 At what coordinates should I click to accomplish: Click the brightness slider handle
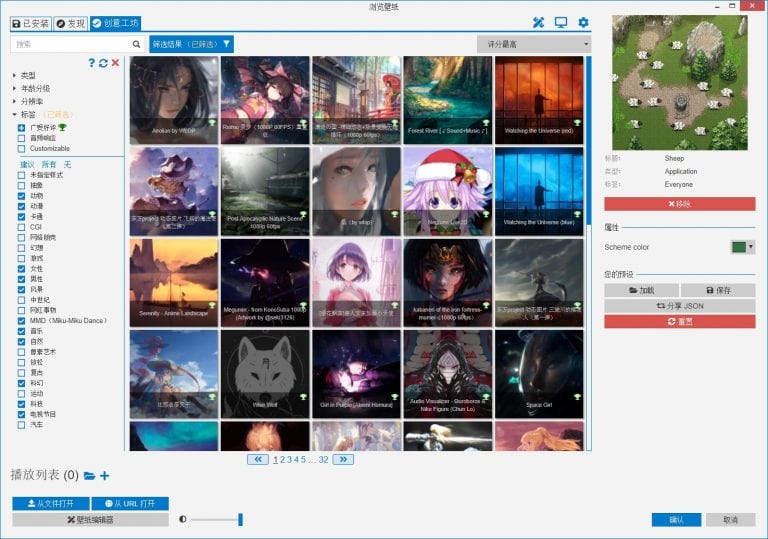tap(240, 519)
